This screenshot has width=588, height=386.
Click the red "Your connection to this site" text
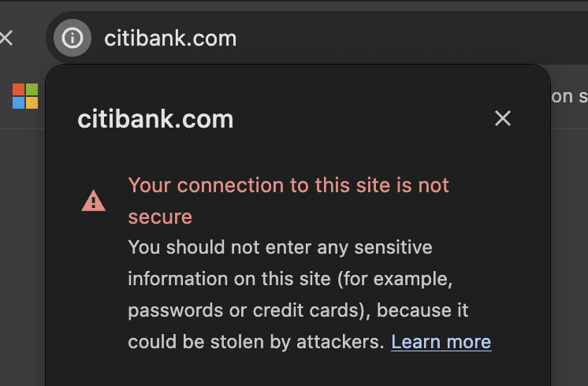(288, 185)
